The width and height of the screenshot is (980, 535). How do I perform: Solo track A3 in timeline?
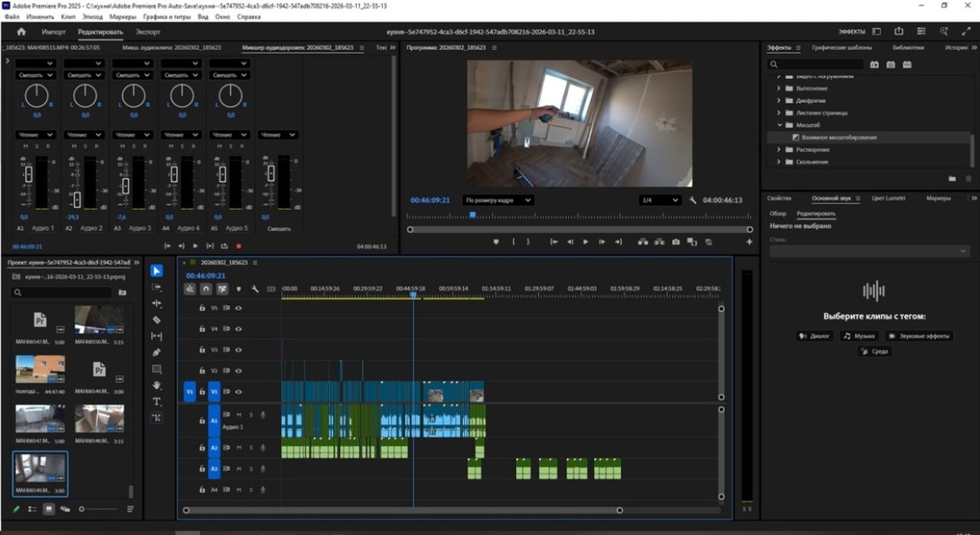(x=251, y=469)
